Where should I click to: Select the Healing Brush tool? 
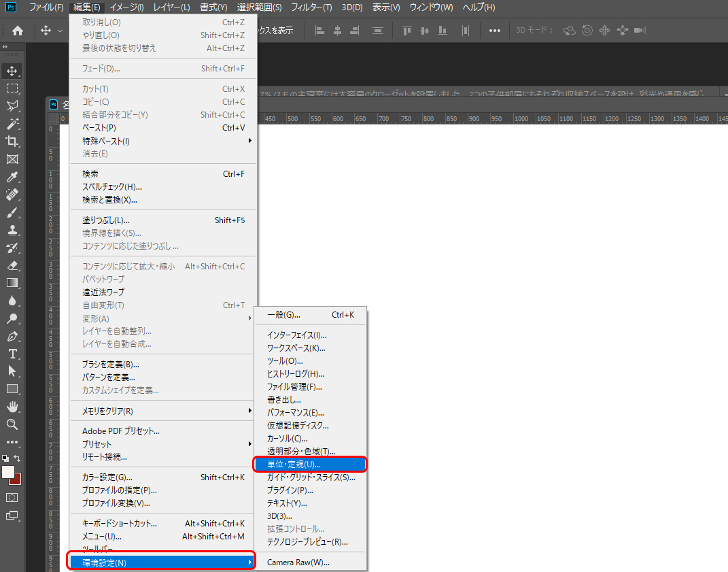12,195
